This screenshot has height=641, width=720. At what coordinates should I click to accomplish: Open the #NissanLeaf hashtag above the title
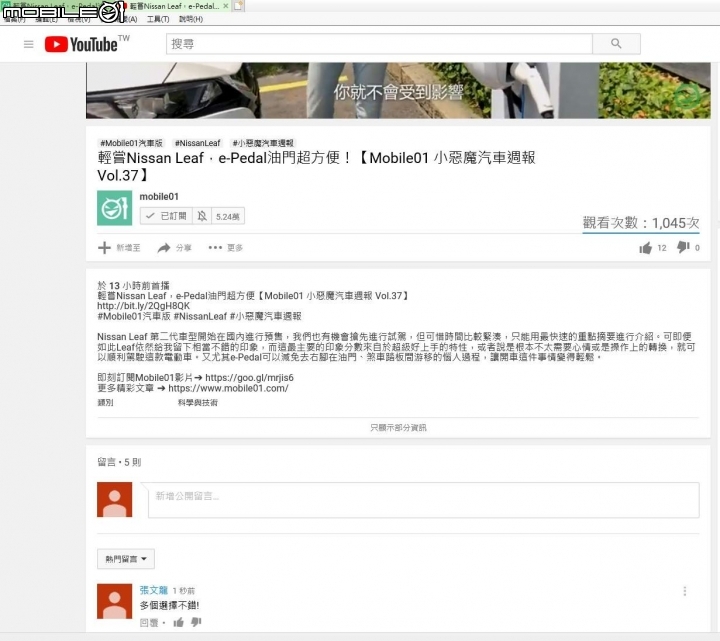click(x=197, y=143)
